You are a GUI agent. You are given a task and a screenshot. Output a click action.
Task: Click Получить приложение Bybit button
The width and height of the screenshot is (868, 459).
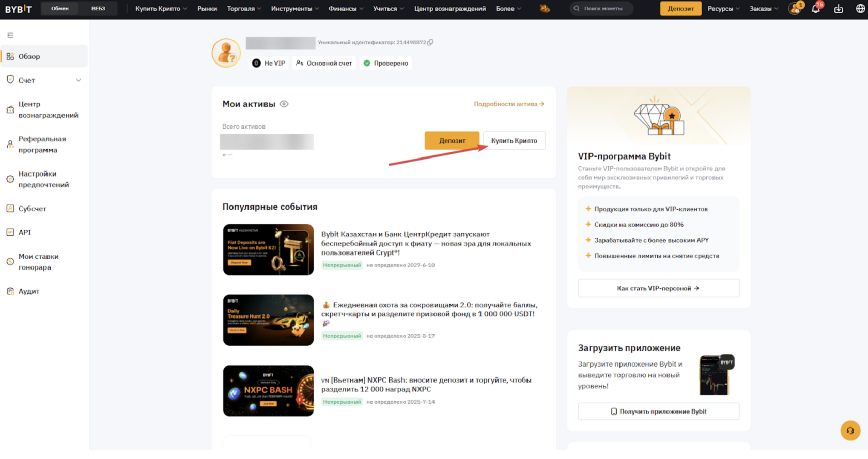[658, 411]
